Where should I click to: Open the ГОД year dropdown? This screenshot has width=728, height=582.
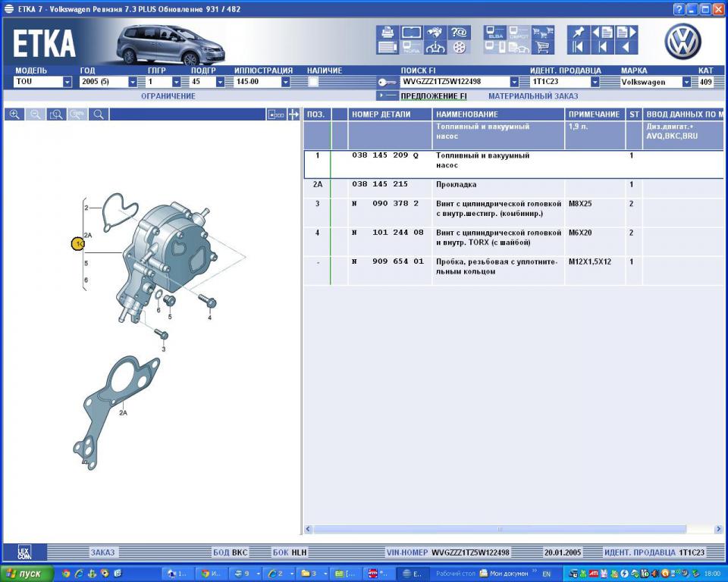click(133, 82)
